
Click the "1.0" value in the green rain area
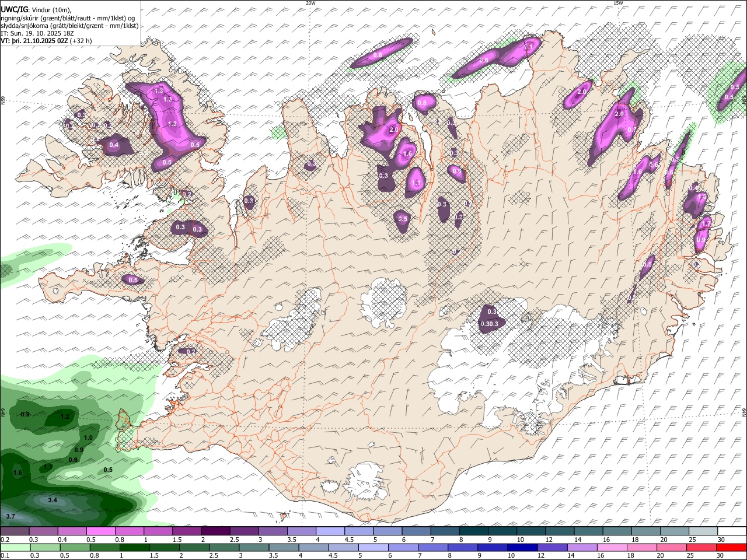(x=88, y=437)
